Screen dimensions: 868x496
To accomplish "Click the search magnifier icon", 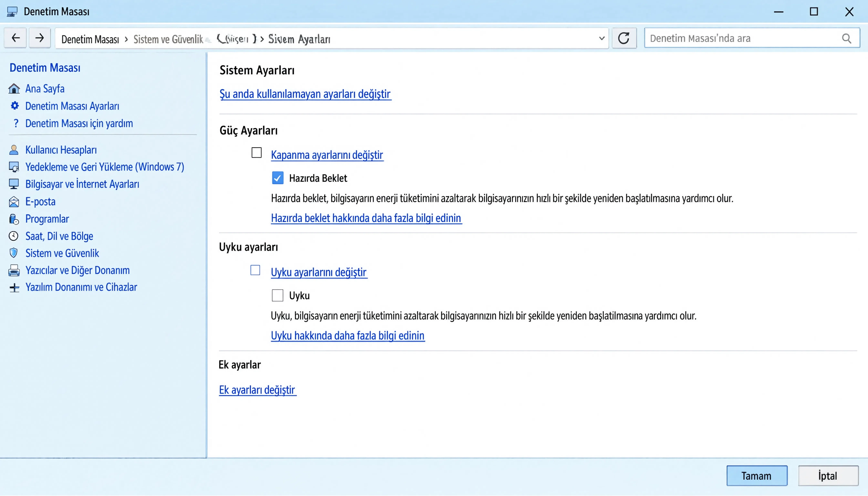I will pos(846,38).
